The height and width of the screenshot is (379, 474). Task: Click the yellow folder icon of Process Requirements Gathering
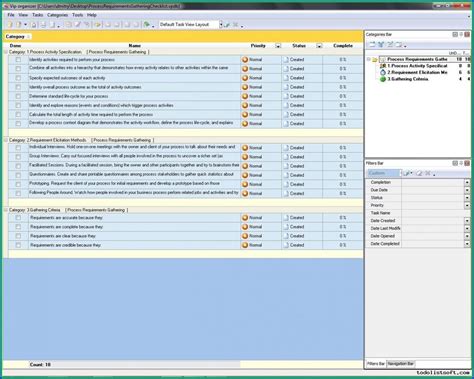[375, 59]
